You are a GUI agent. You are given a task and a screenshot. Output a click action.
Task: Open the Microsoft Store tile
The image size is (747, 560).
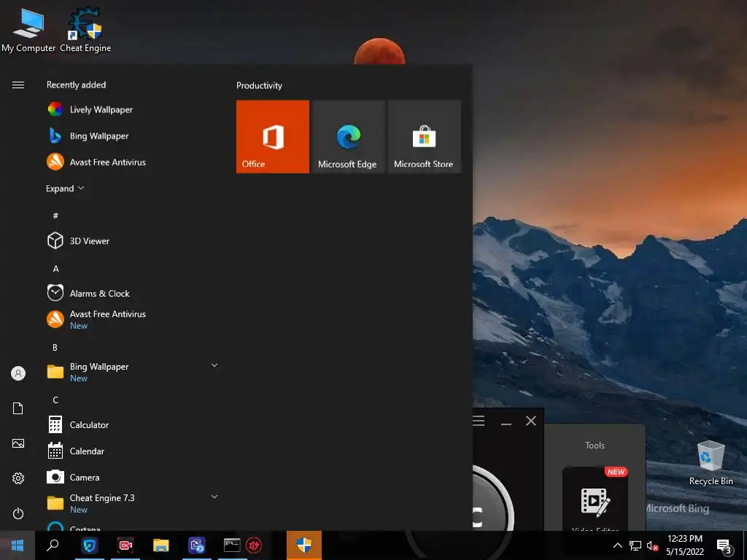pos(425,136)
